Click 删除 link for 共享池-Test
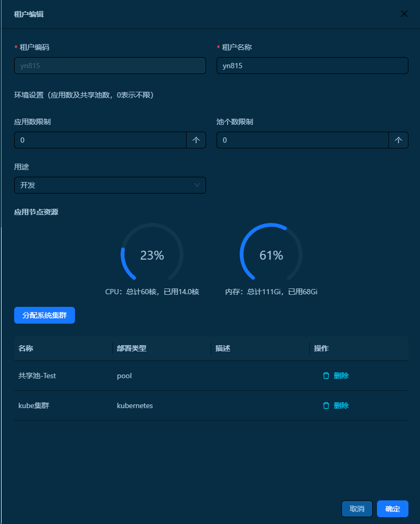This screenshot has height=524, width=420. tap(341, 376)
